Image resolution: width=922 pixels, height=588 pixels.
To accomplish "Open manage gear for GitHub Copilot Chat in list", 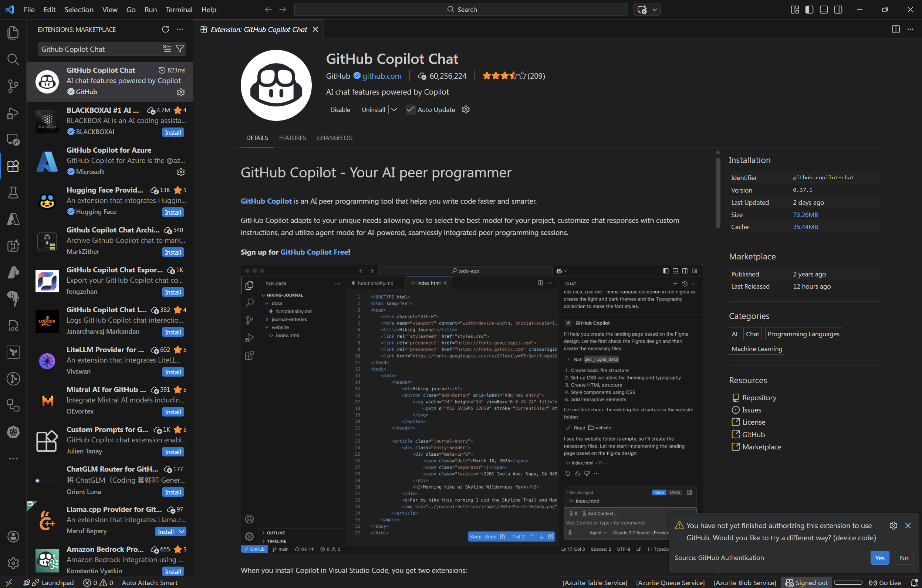I will coord(181,92).
